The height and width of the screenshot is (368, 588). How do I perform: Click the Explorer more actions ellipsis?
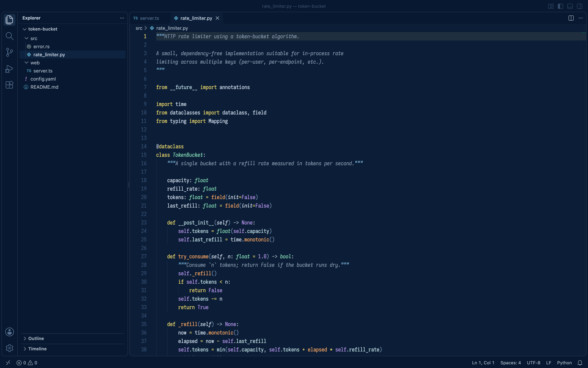(122, 18)
